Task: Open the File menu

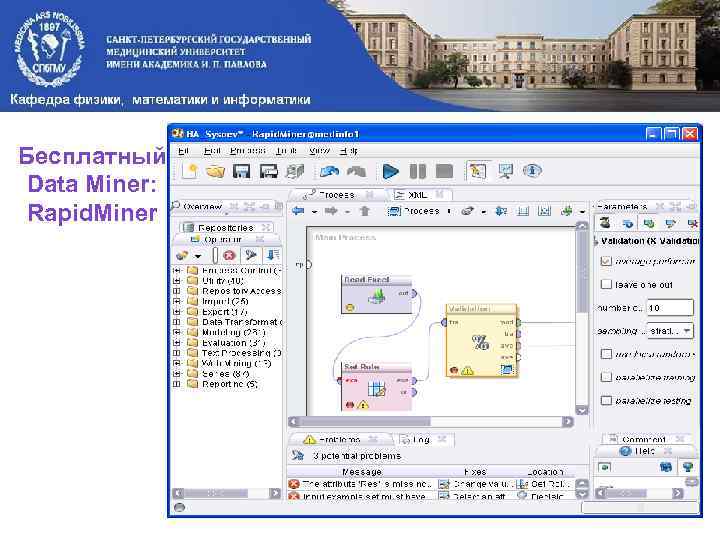Action: tap(183, 151)
